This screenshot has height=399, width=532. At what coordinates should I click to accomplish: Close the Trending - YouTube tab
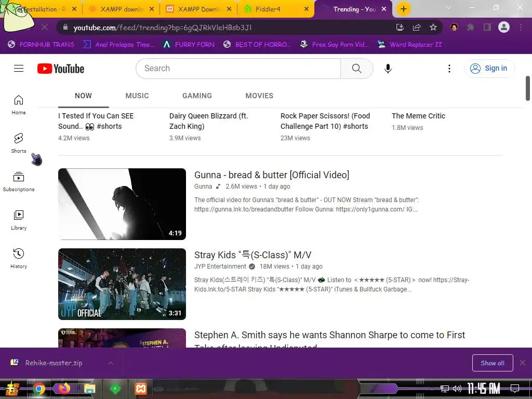pos(384,9)
